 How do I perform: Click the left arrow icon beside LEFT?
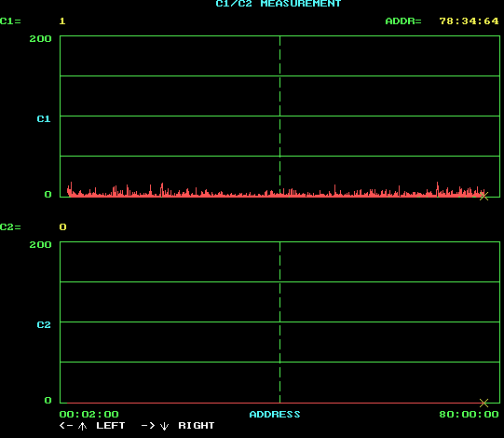[x=66, y=426]
